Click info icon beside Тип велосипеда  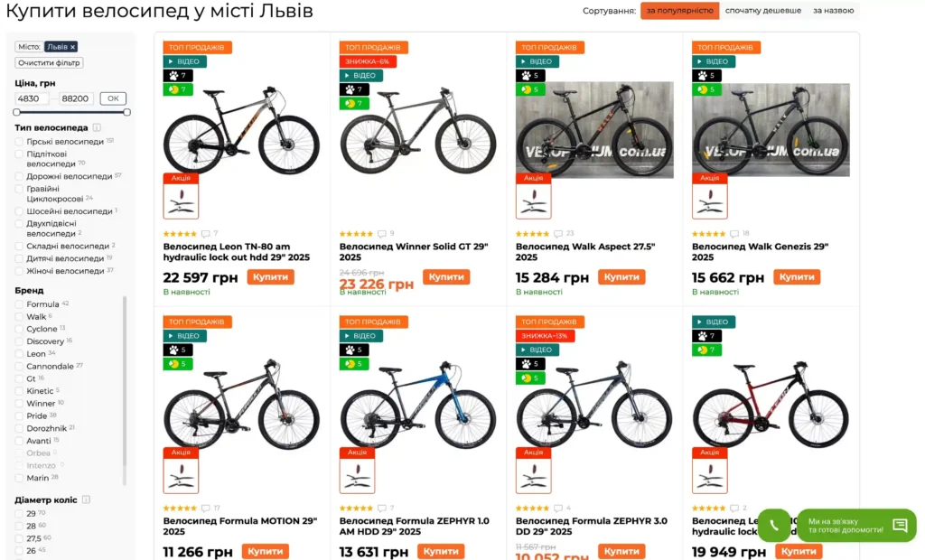coord(97,127)
